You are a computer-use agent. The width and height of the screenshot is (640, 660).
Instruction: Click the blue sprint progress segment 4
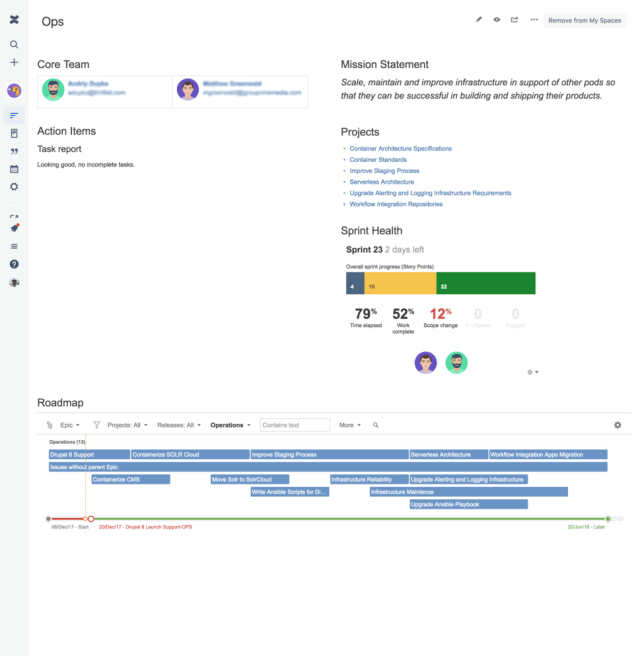click(355, 283)
